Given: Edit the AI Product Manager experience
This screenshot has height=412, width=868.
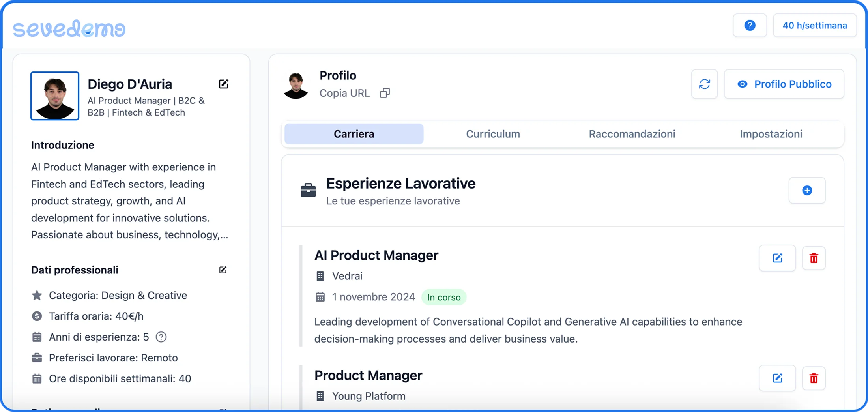Looking at the screenshot, I should 777,258.
